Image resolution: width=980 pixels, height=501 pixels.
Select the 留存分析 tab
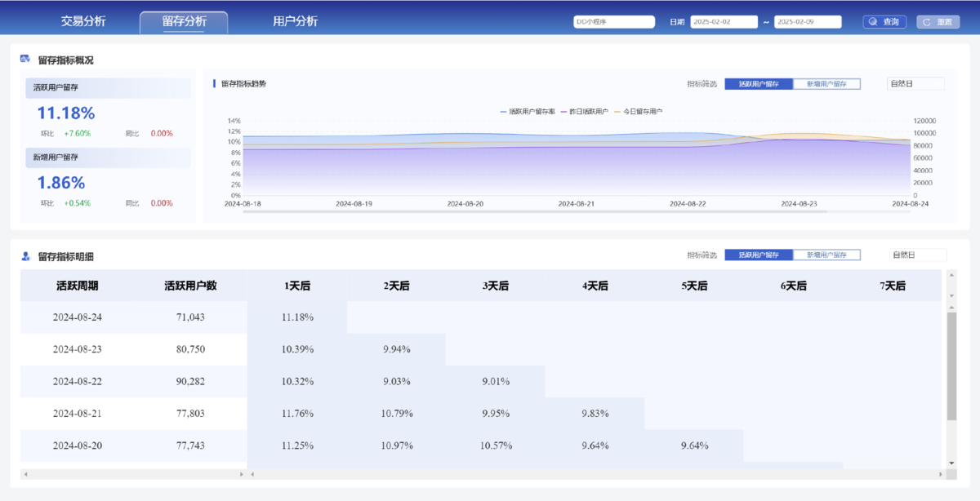pos(184,22)
